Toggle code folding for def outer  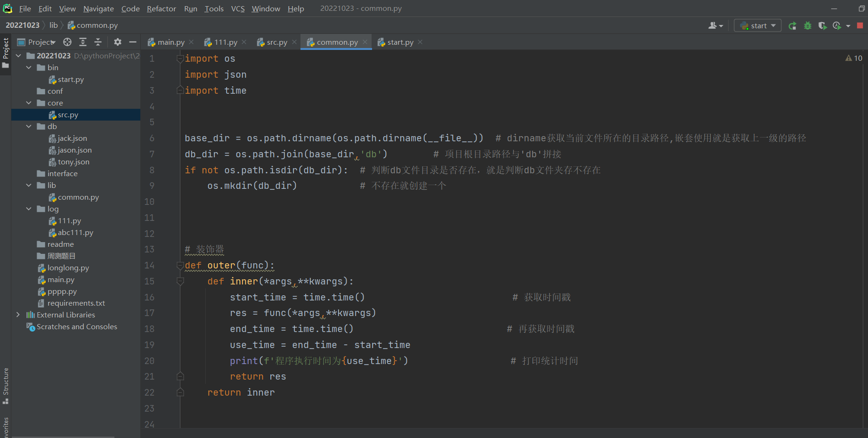click(180, 266)
